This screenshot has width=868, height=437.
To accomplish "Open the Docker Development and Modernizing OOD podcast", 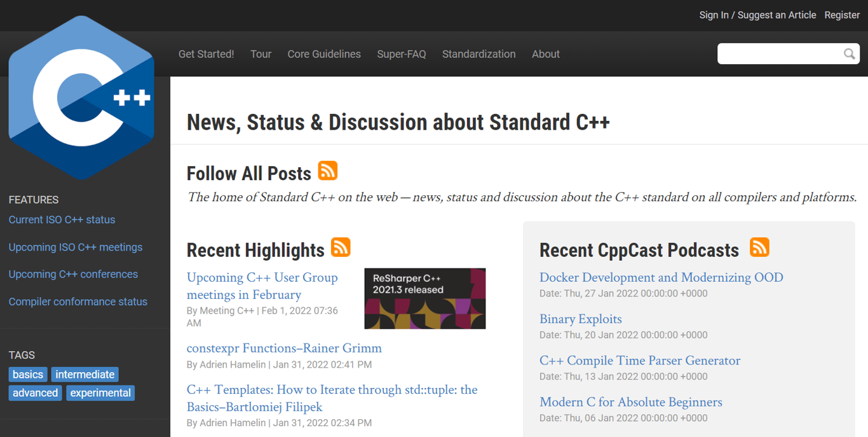I will (661, 277).
